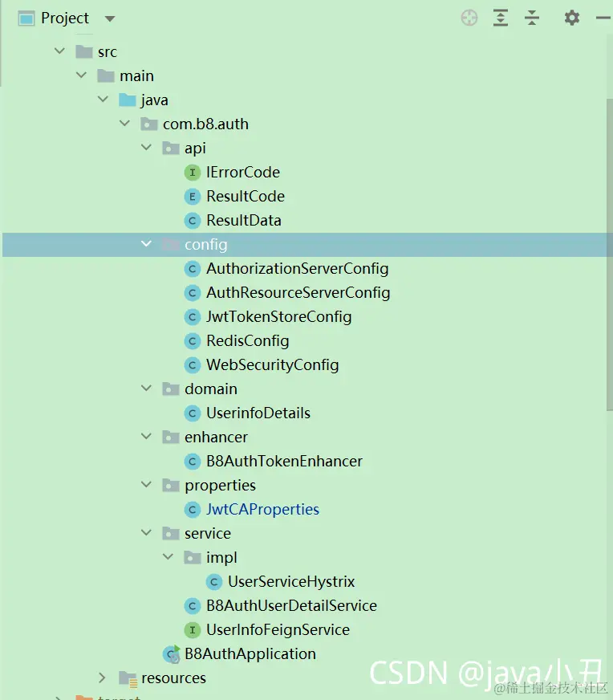Select the UserServiceHystrix class name
613x700 pixels.
291,582
